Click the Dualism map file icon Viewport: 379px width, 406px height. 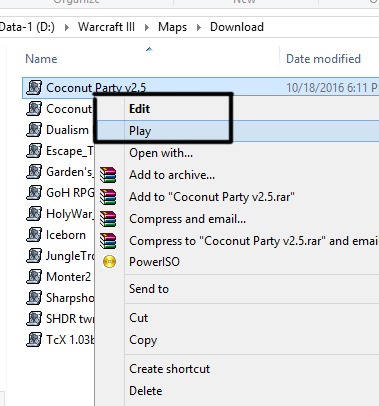click(34, 130)
